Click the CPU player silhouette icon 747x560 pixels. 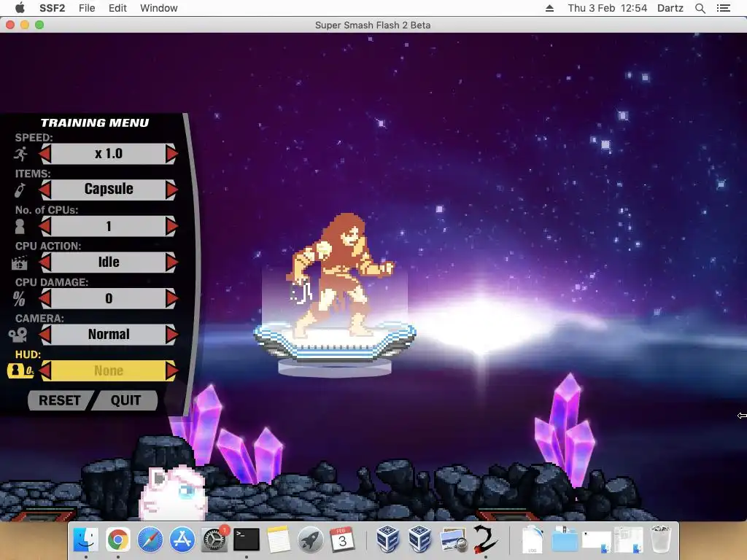[x=20, y=226]
